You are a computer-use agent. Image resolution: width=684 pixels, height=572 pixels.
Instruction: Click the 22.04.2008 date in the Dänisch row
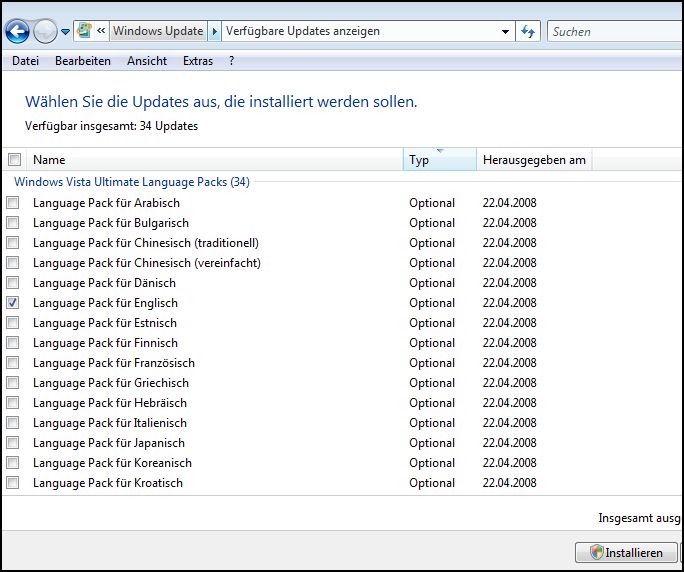(x=510, y=283)
